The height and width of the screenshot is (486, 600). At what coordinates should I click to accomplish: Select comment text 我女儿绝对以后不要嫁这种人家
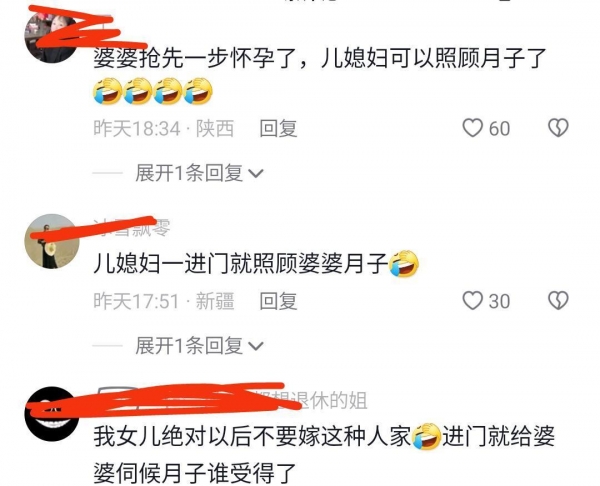point(252,437)
